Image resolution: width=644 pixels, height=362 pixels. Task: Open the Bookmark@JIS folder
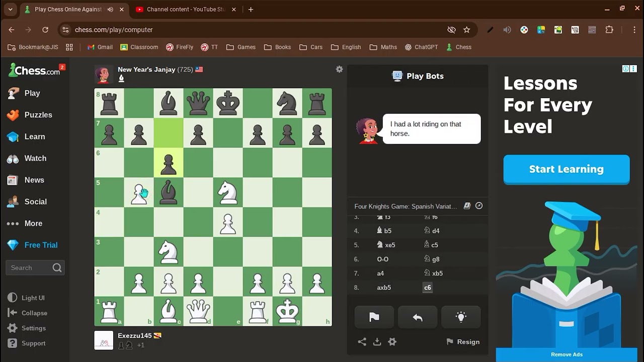33,47
